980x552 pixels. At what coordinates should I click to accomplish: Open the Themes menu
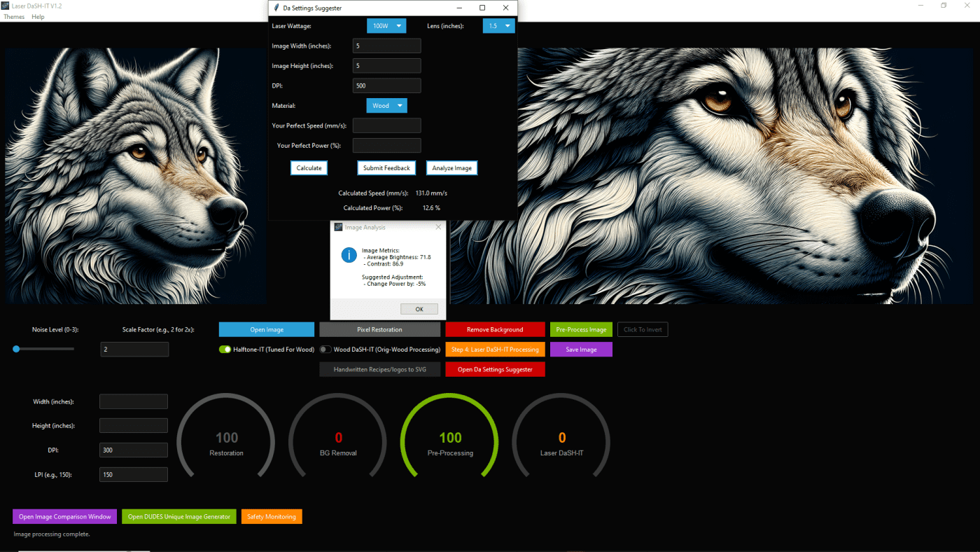(14, 17)
